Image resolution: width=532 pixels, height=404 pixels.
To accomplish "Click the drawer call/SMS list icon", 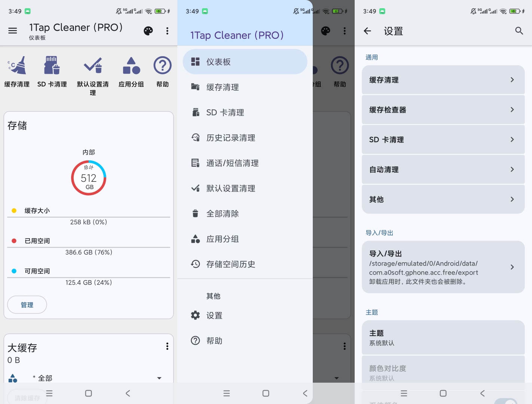I will [195, 163].
